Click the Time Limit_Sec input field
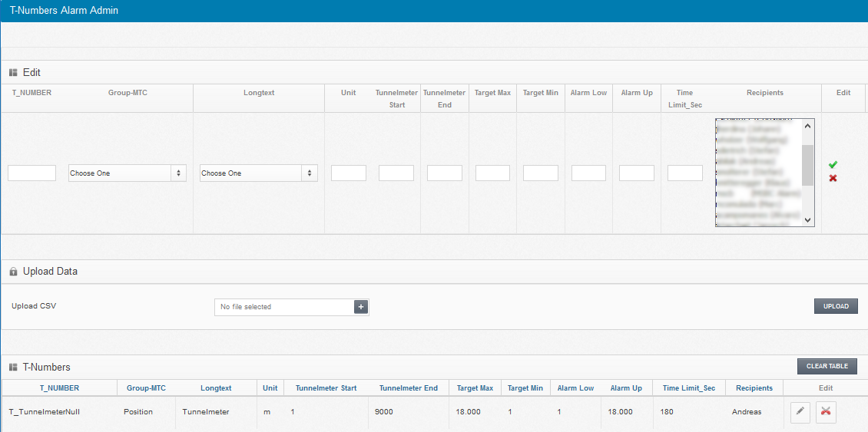The height and width of the screenshot is (432, 868). point(684,173)
